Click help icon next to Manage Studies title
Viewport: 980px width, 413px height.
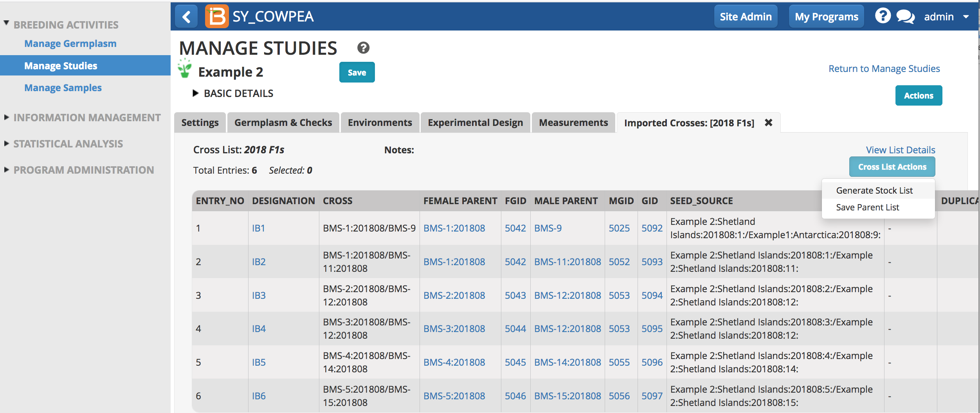363,48
